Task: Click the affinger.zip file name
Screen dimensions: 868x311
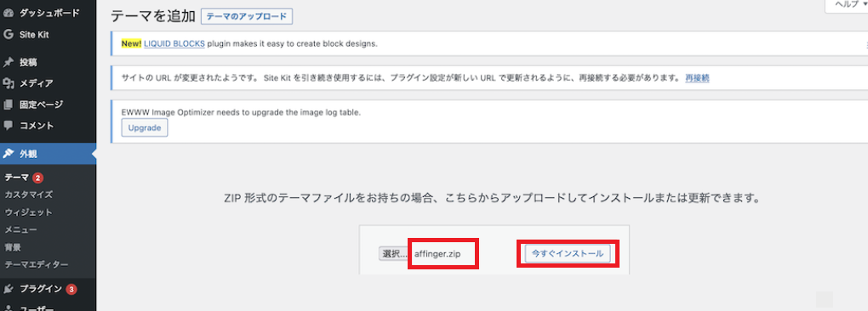Action: [438, 254]
